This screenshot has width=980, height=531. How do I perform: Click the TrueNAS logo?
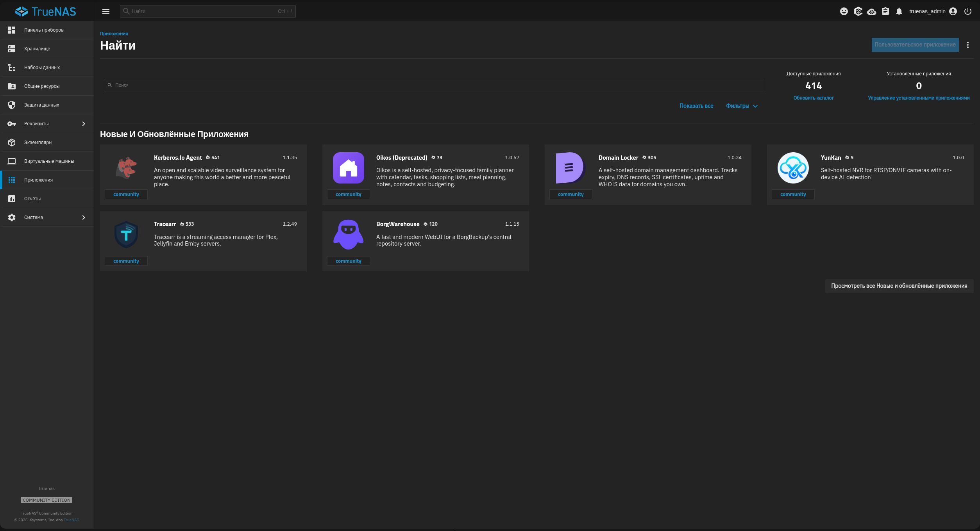[45, 11]
